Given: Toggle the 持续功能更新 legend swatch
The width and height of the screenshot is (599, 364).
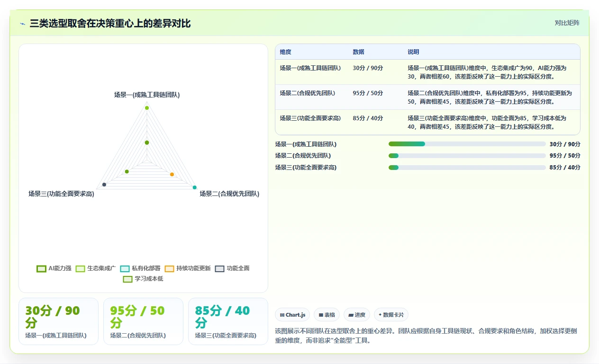Looking at the screenshot, I should pos(170,268).
